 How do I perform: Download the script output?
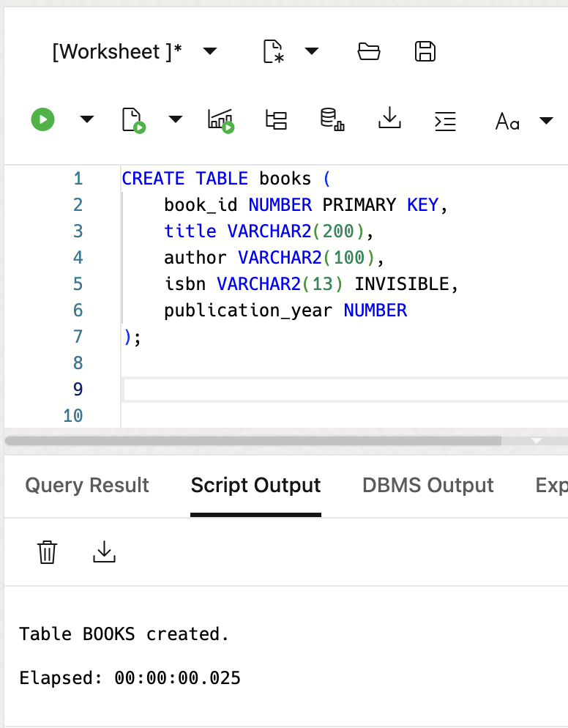pyautogui.click(x=104, y=551)
